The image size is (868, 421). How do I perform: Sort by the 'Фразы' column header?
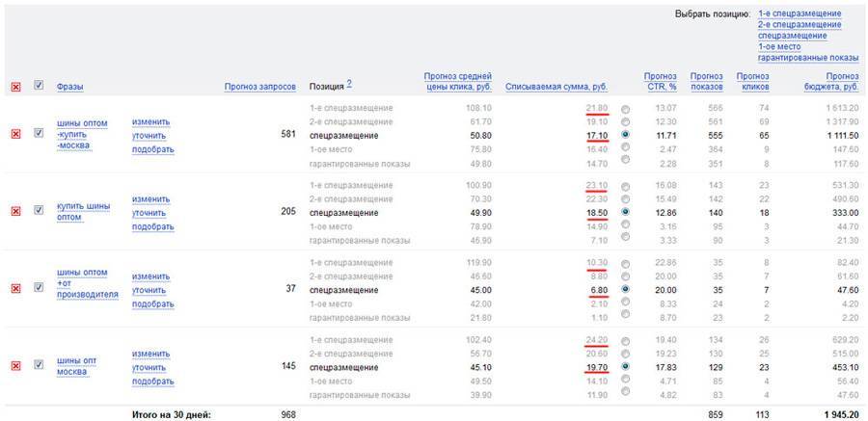69,87
